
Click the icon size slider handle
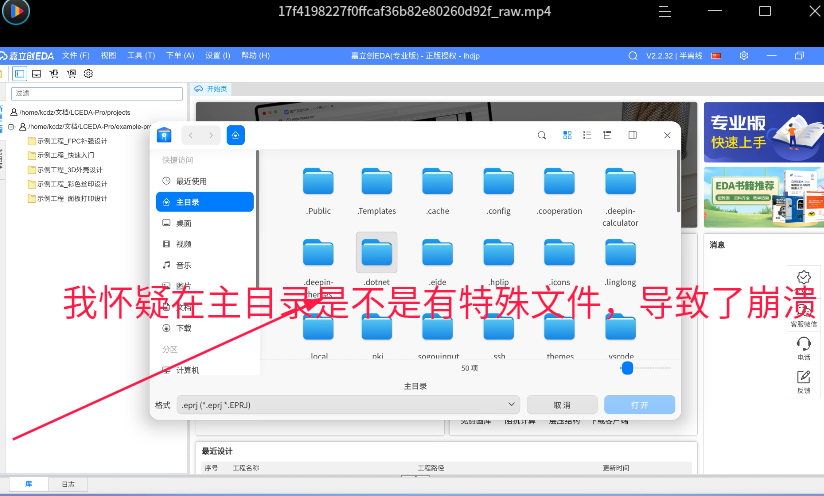click(x=627, y=368)
